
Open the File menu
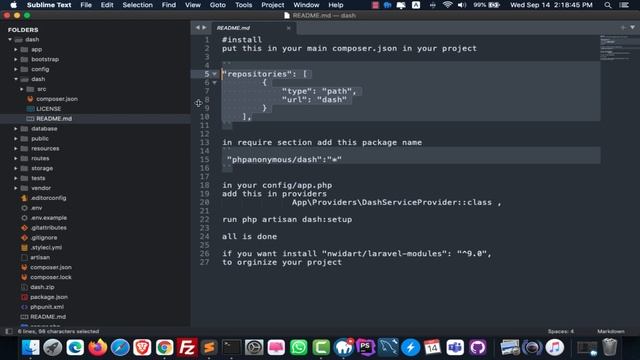86,5
